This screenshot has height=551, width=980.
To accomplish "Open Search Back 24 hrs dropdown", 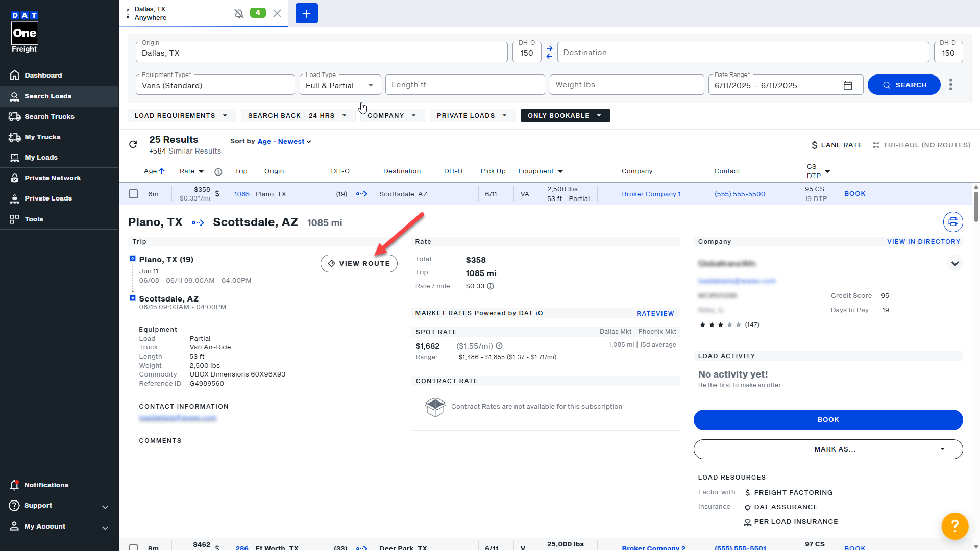I will tap(298, 116).
